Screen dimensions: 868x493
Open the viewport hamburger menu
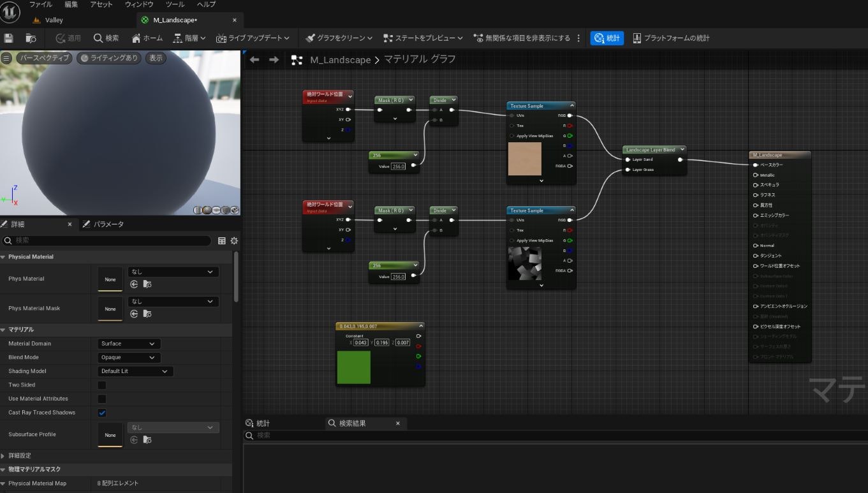(x=6, y=58)
